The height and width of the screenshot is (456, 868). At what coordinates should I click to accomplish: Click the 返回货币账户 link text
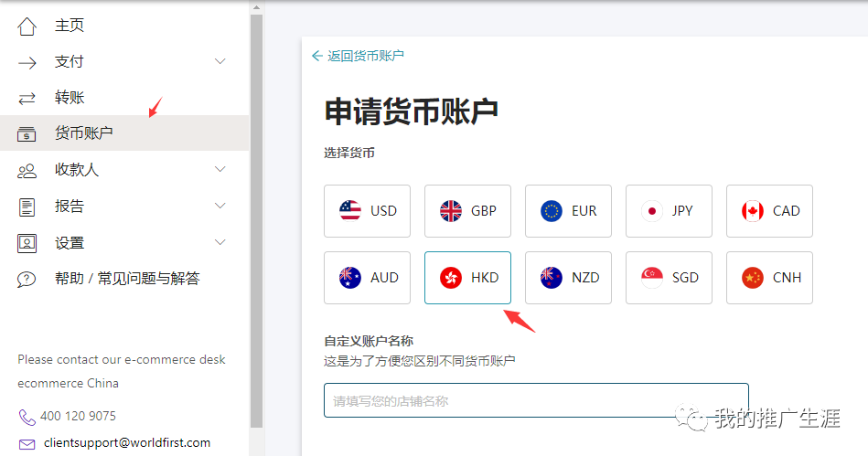(365, 56)
